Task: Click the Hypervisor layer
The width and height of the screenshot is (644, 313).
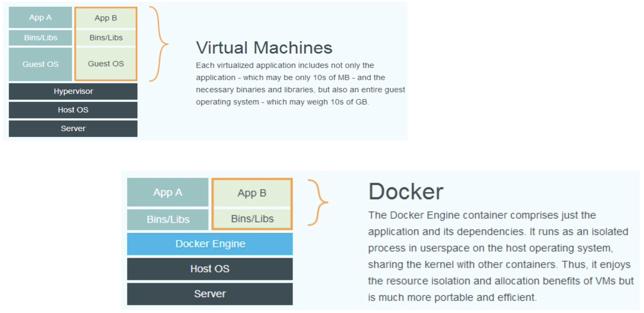Action: [x=73, y=91]
